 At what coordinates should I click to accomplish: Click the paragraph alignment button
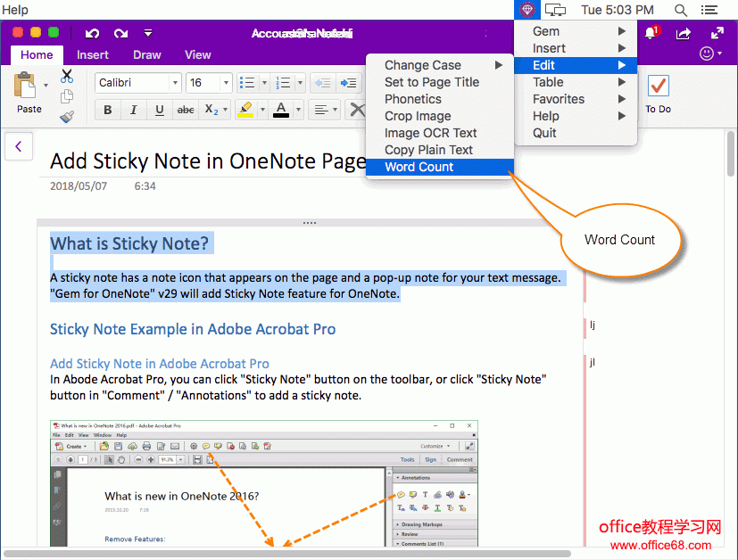pos(324,110)
